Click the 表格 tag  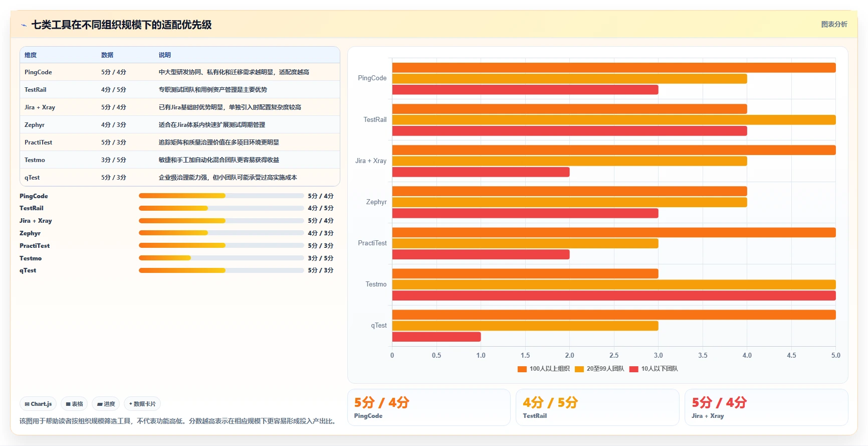74,404
